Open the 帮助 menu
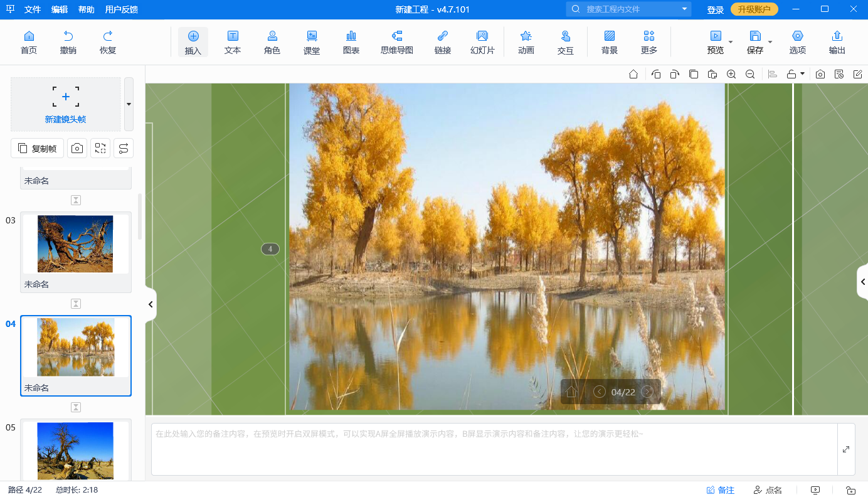 pos(87,9)
